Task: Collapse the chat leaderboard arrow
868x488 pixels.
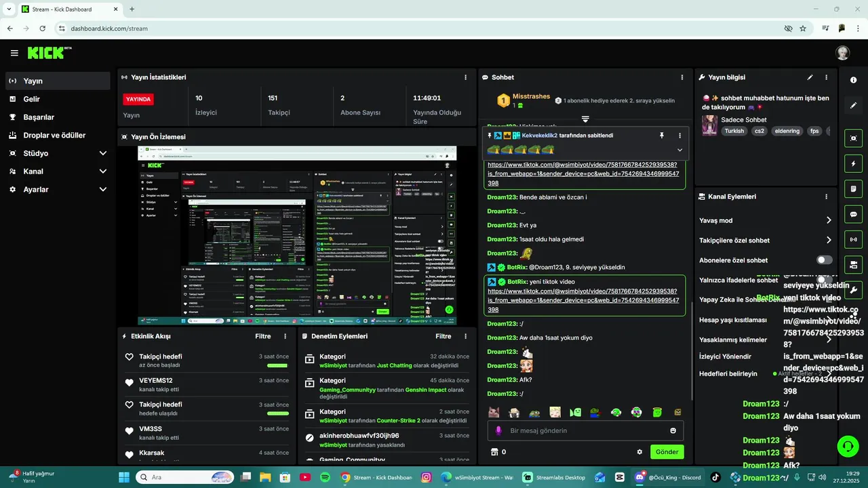Action: pos(585,119)
